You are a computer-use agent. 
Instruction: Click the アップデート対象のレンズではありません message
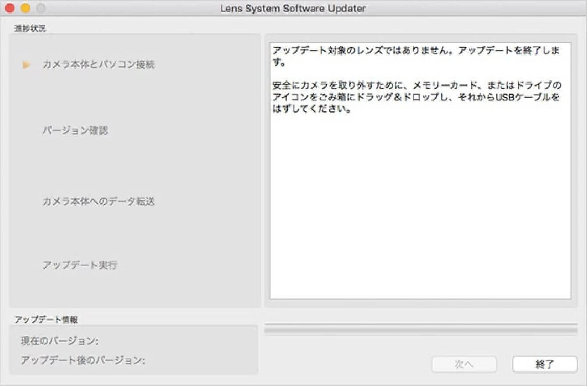[416, 56]
